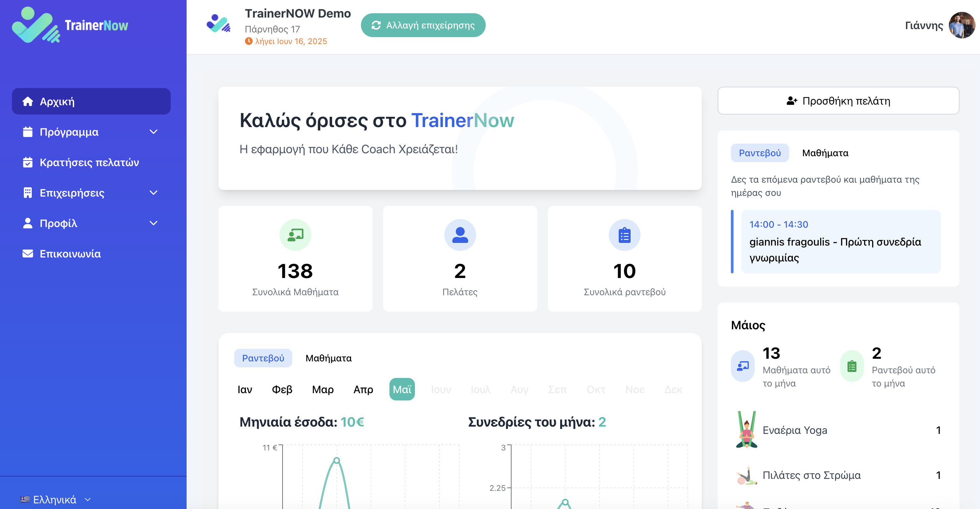Click the calendar-check icon next to Κρατήσεις πελατών
Image resolution: width=980 pixels, height=509 pixels.
tap(28, 162)
